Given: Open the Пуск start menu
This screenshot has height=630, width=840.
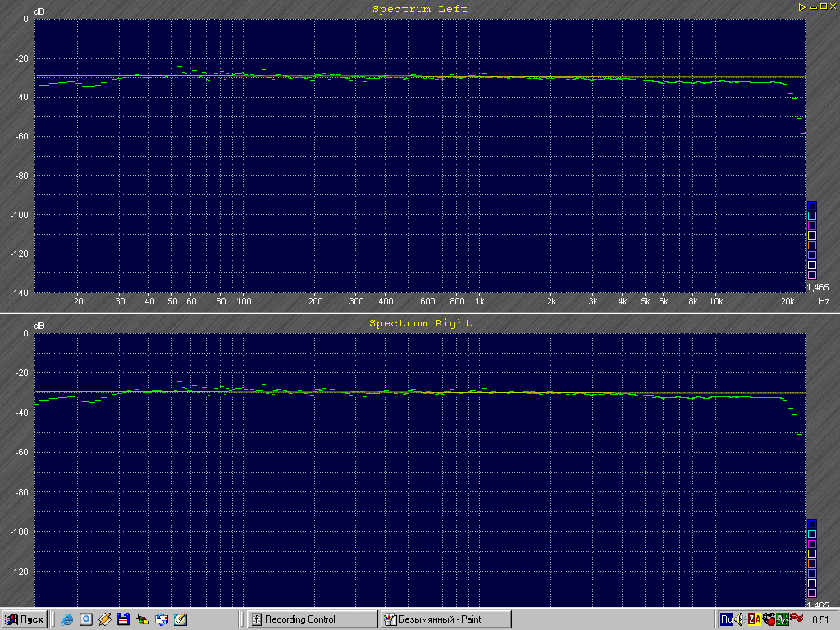Looking at the screenshot, I should pyautogui.click(x=25, y=619).
